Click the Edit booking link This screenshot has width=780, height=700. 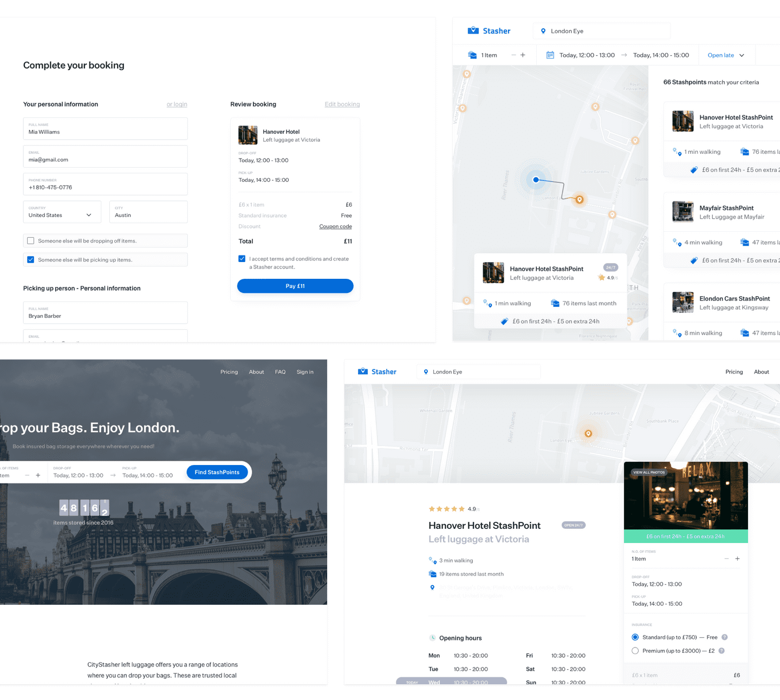point(342,104)
